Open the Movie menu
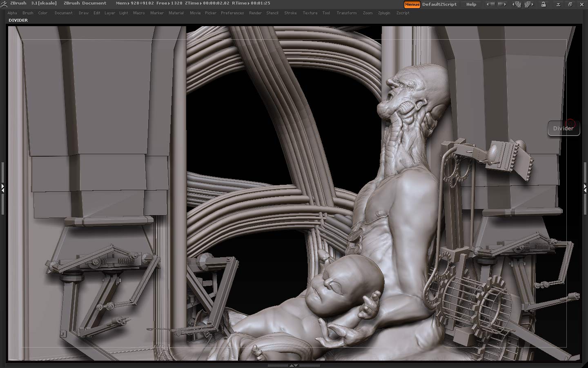The height and width of the screenshot is (368, 588). tap(195, 13)
